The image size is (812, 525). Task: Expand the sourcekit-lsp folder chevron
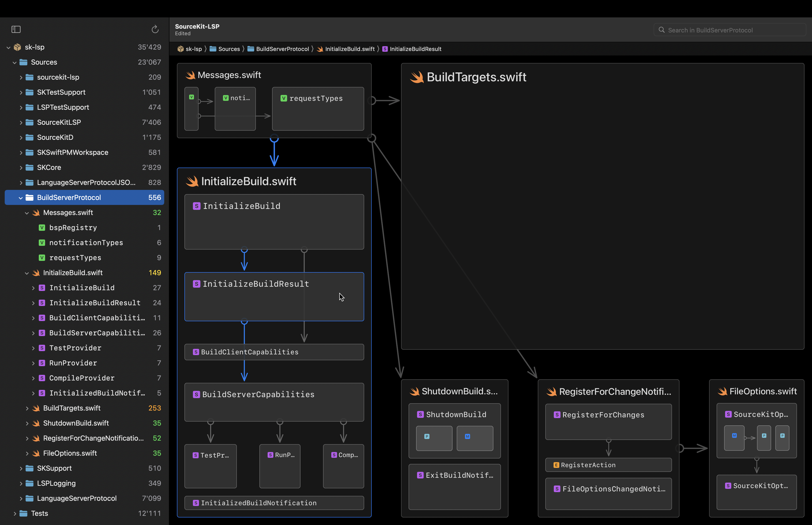click(21, 77)
